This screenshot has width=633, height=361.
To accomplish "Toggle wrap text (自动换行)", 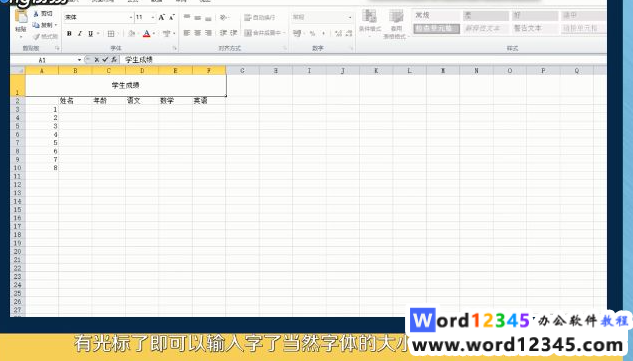I will click(x=260, y=17).
